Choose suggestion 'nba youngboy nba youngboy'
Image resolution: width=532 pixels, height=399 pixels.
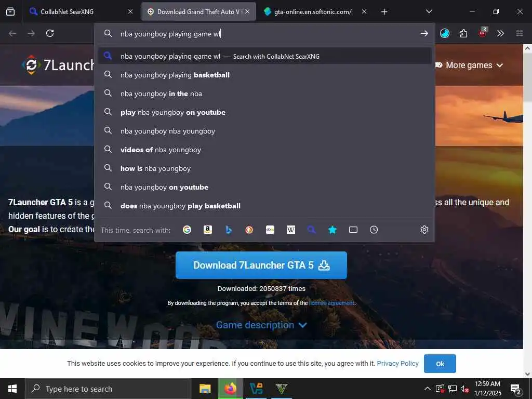264,131
